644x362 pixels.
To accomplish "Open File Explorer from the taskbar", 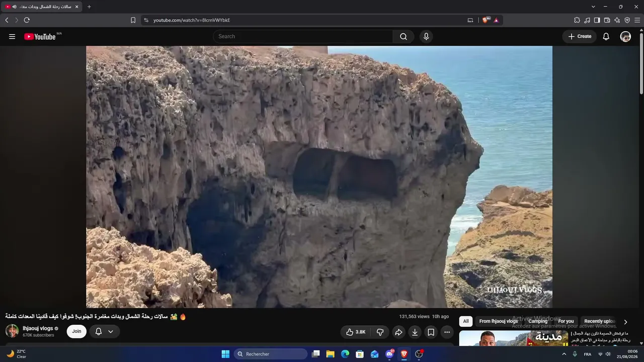I will pyautogui.click(x=331, y=354).
